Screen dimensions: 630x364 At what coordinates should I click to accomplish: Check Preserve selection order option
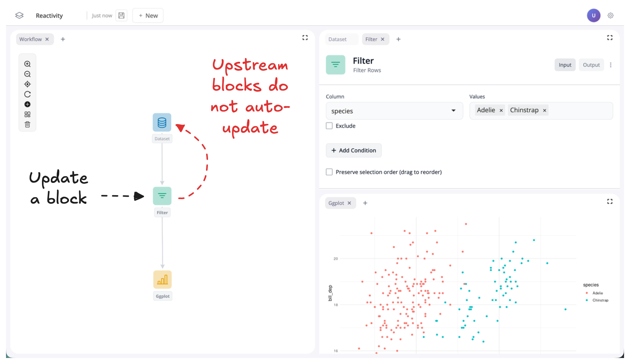point(329,172)
